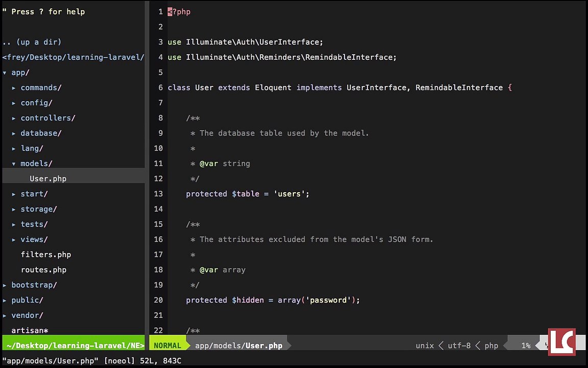Expand the database/ folder arrow
Image resolution: width=588 pixels, height=368 pixels.
pyautogui.click(x=14, y=134)
